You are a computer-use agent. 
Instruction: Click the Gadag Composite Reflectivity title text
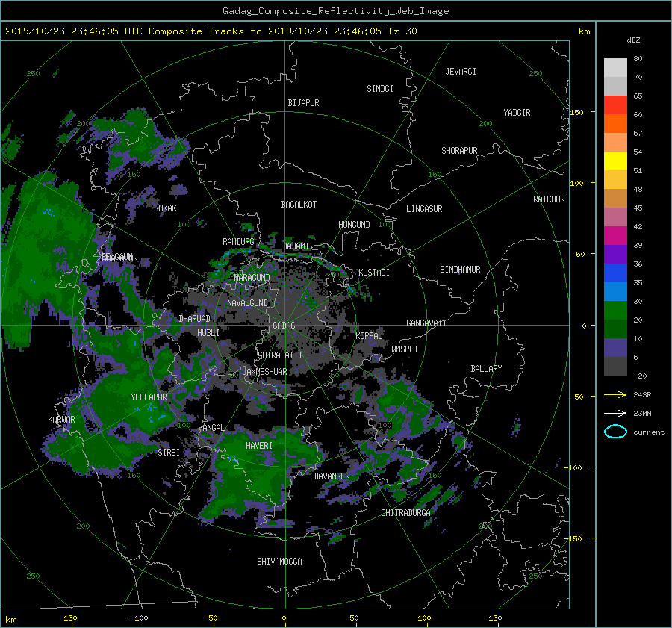(x=335, y=11)
